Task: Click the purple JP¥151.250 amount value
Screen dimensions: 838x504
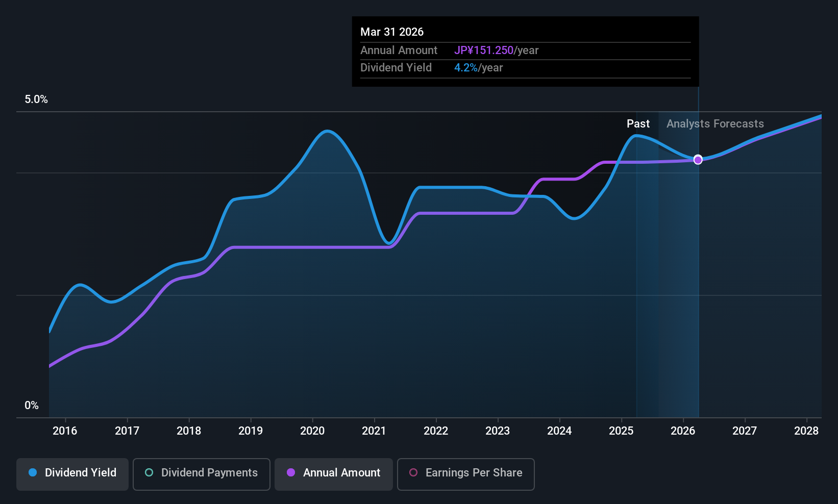Action: coord(484,50)
